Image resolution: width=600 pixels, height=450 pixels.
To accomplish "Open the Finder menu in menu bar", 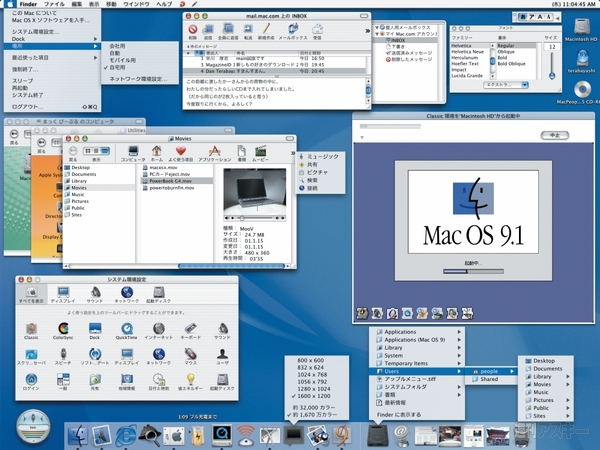I will pos(27,5).
